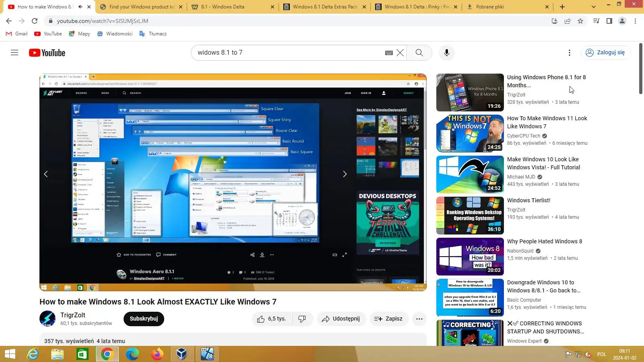Open the Gmail bookmark
Viewport: 644px width, 362px height.
[17, 34]
